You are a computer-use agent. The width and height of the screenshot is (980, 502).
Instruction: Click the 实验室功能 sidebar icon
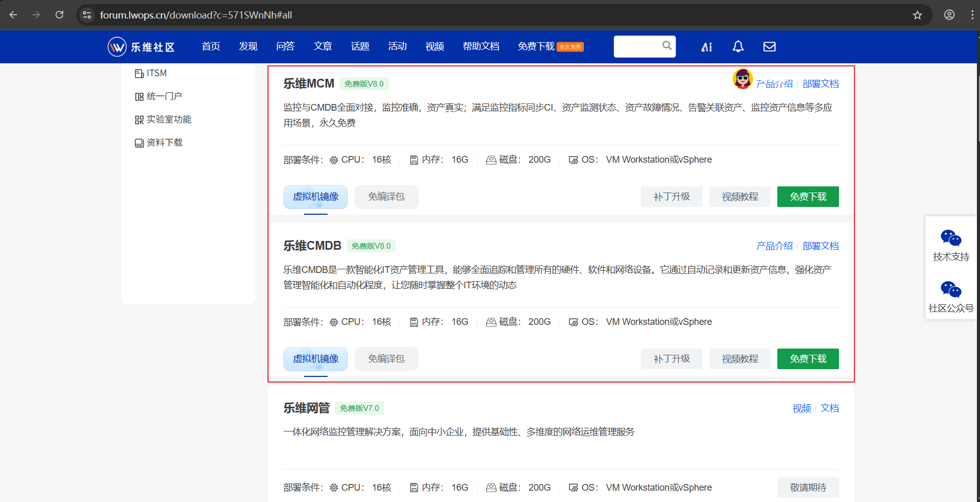click(x=139, y=120)
